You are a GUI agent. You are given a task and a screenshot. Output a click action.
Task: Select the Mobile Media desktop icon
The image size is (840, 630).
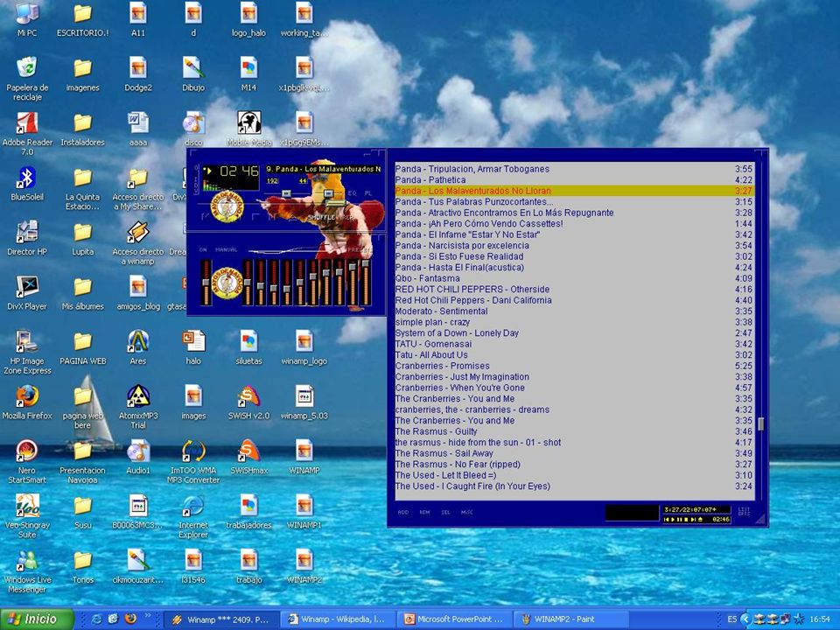pyautogui.click(x=248, y=129)
